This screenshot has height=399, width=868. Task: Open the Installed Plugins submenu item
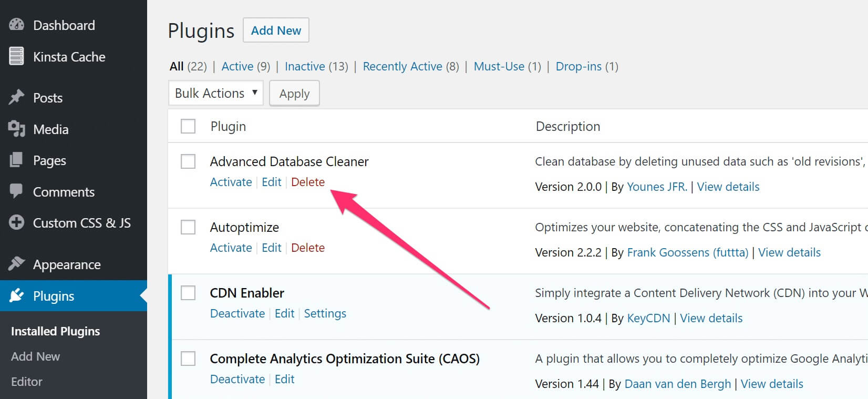click(x=55, y=331)
